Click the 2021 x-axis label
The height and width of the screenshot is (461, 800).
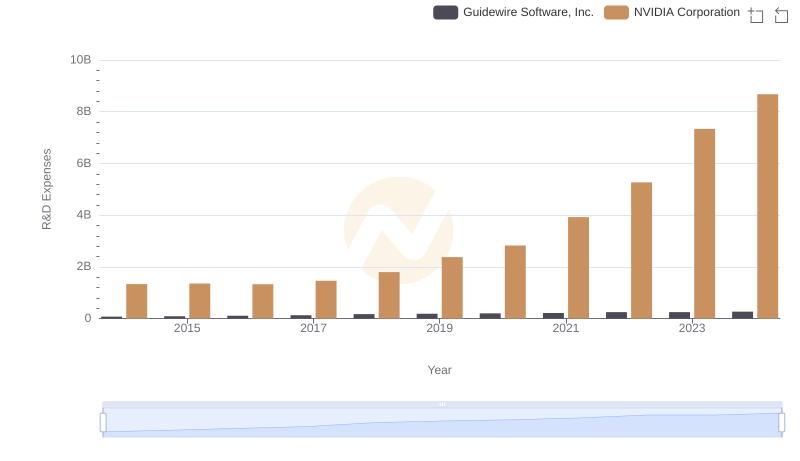point(566,328)
